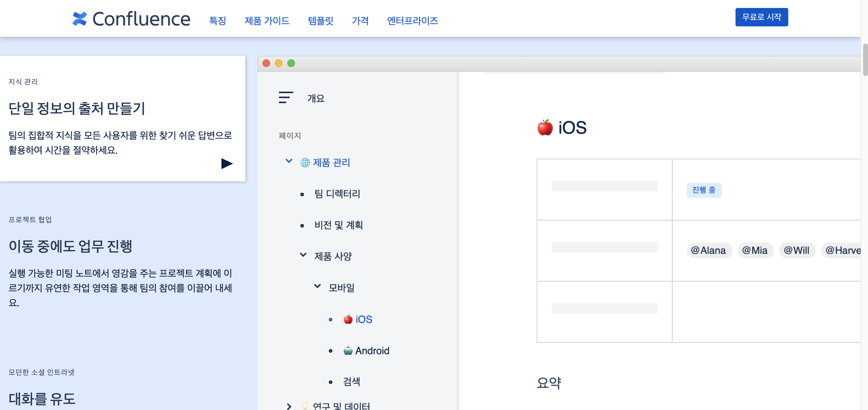Click the sidebar overview lines icon
Screen dimensions: 868x410
tap(286, 98)
